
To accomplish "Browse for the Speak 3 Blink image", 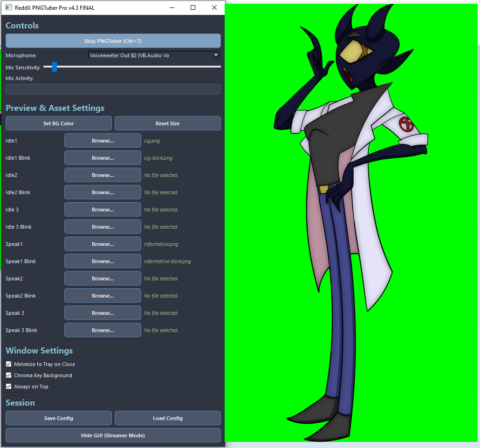I will tap(103, 330).
